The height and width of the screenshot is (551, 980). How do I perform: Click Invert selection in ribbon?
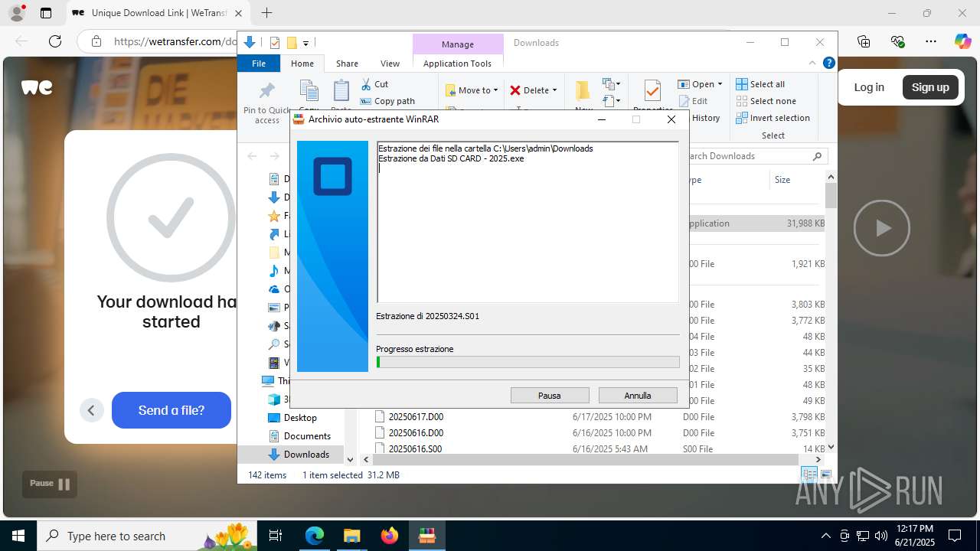click(773, 118)
